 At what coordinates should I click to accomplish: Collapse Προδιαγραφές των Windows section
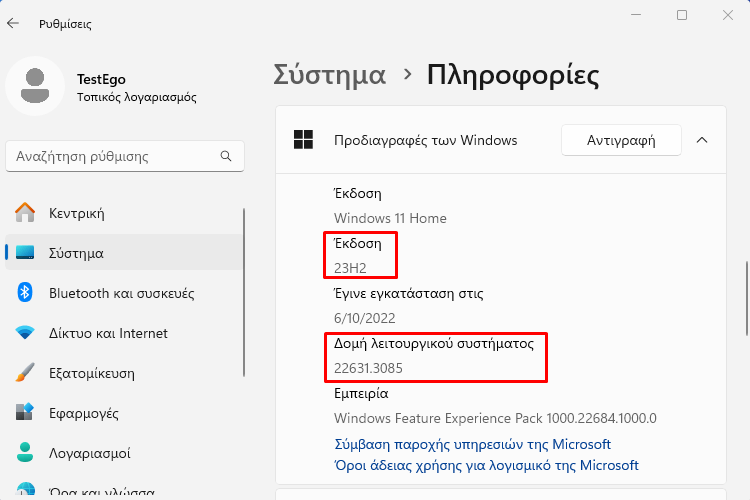click(x=702, y=140)
